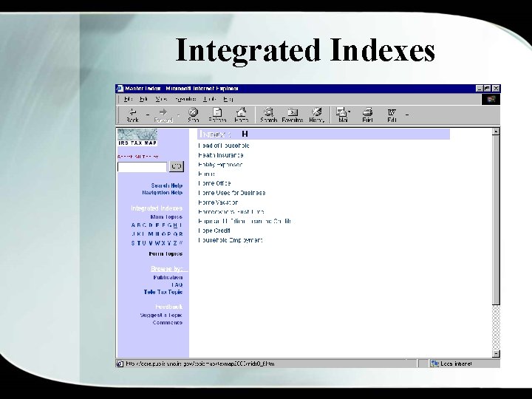Image resolution: width=532 pixels, height=399 pixels.
Task: Expand the Back button history arrow
Action: pyautogui.click(x=148, y=115)
